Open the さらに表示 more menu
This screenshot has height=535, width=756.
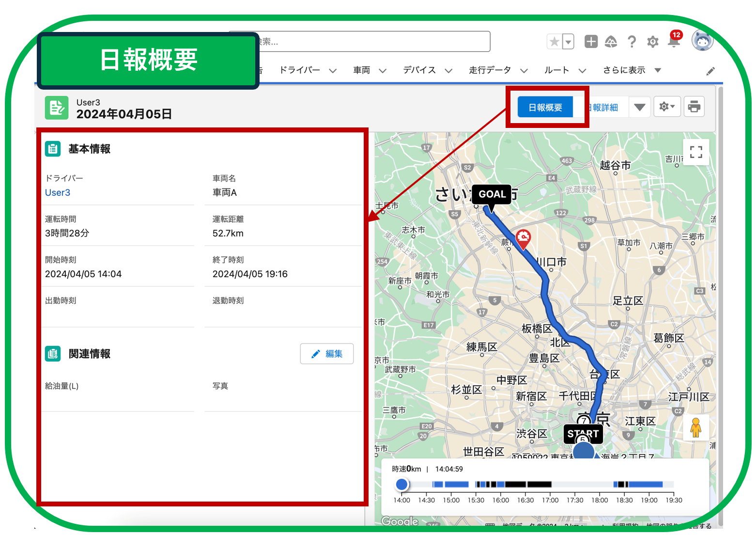pyautogui.click(x=632, y=70)
